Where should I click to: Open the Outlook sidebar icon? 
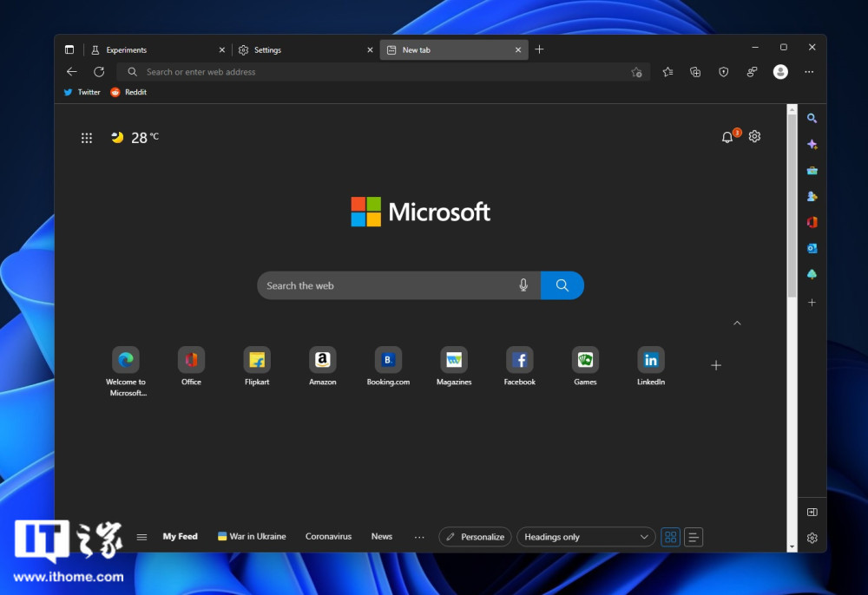[x=812, y=248]
